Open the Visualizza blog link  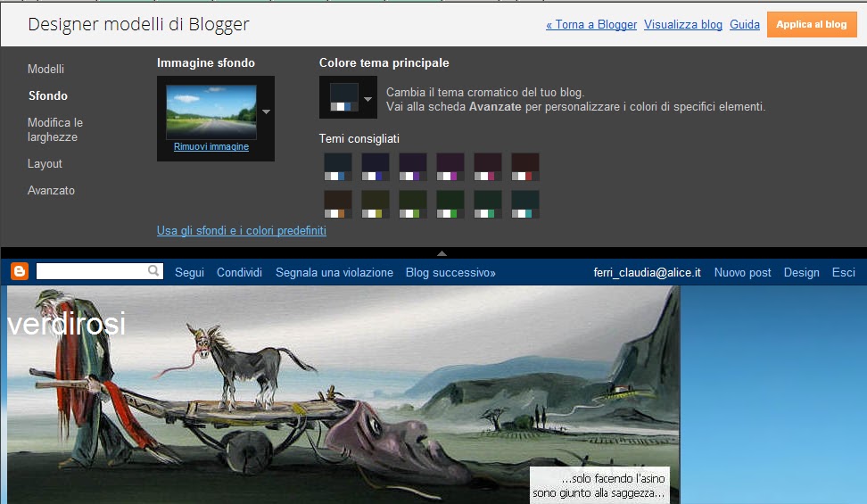683,24
